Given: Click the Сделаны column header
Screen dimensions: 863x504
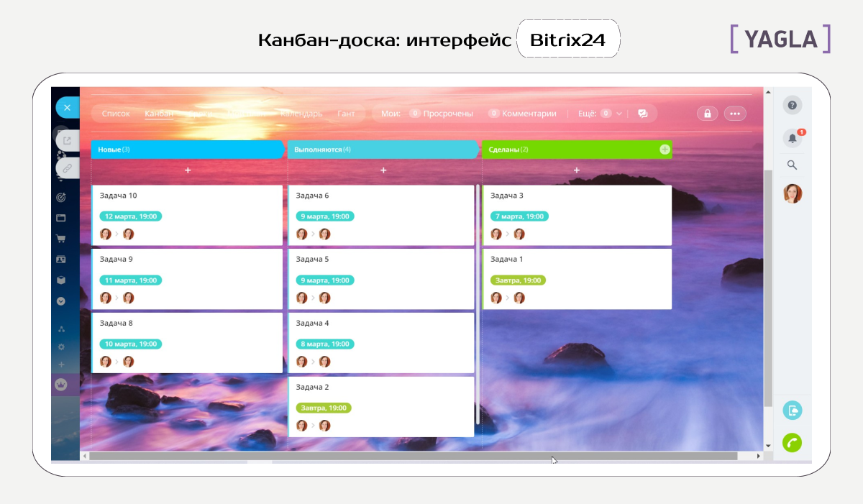Looking at the screenshot, I should point(577,150).
